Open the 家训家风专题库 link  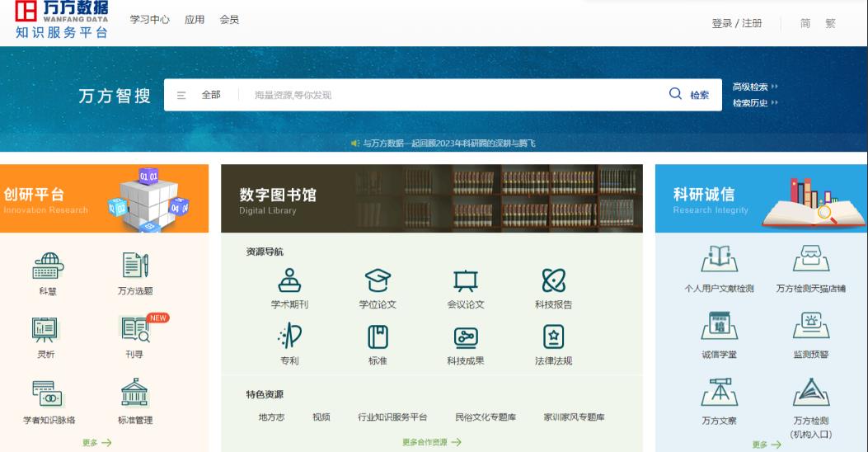point(574,417)
